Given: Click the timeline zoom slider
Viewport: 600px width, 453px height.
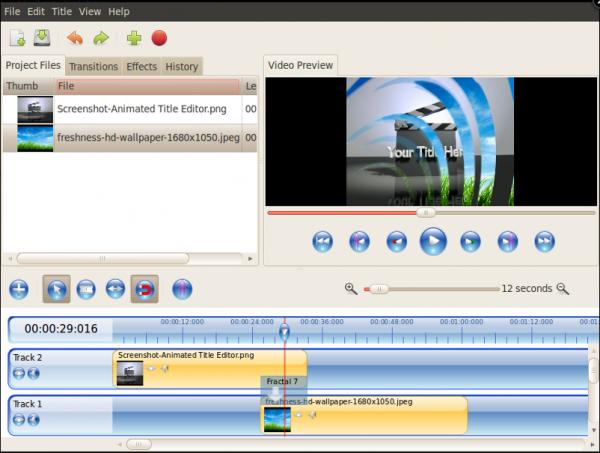Looking at the screenshot, I should click(x=378, y=289).
